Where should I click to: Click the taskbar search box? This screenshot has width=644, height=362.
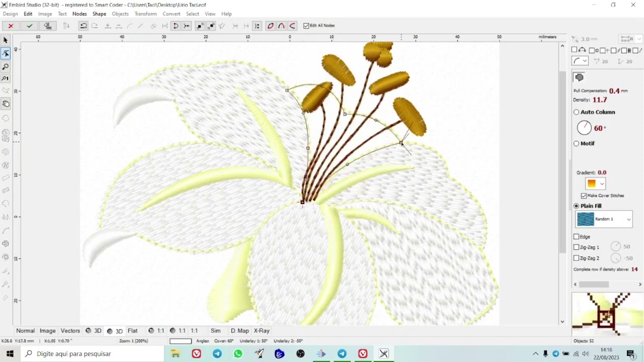pos(93,354)
